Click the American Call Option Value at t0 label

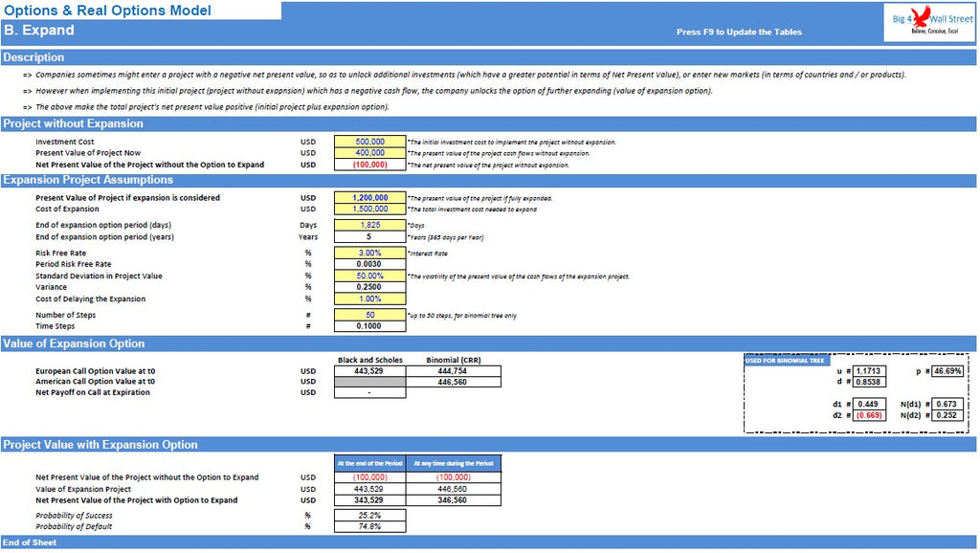[95, 382]
